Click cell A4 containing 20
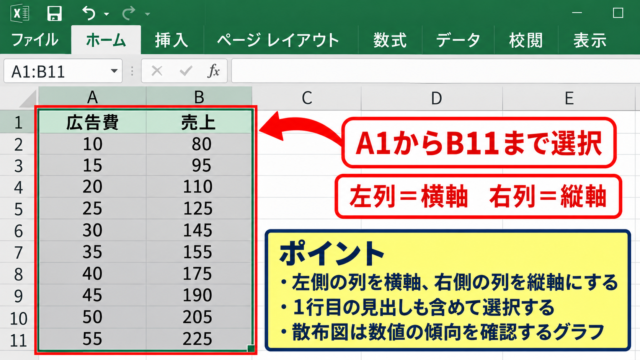Viewport: 640px width, 360px height. 93,187
